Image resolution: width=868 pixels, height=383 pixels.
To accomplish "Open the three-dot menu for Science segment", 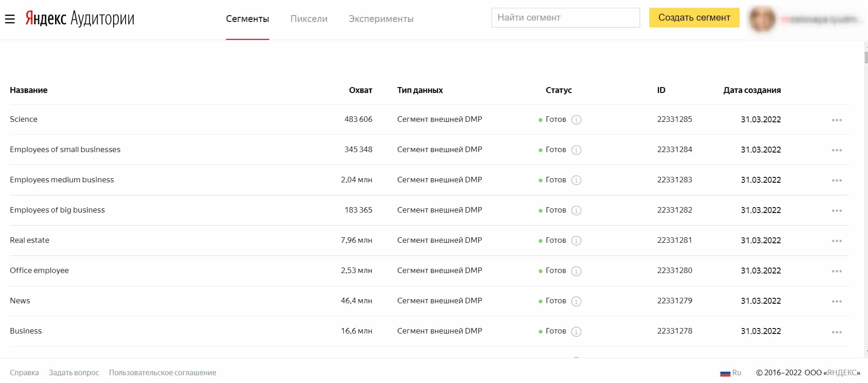I will point(836,120).
